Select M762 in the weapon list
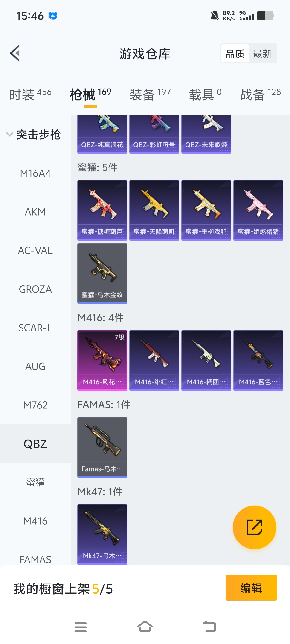Viewport: 290px width, 644px height. tap(35, 405)
